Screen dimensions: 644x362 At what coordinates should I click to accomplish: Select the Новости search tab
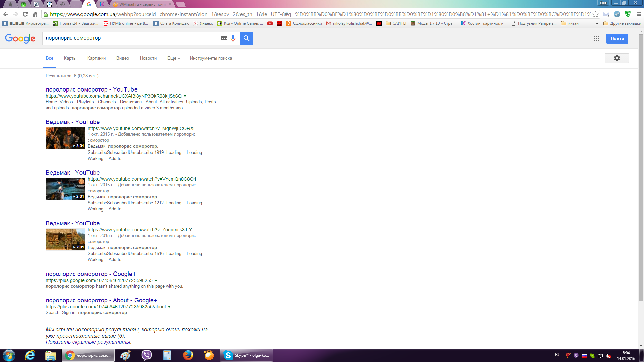[x=148, y=58]
